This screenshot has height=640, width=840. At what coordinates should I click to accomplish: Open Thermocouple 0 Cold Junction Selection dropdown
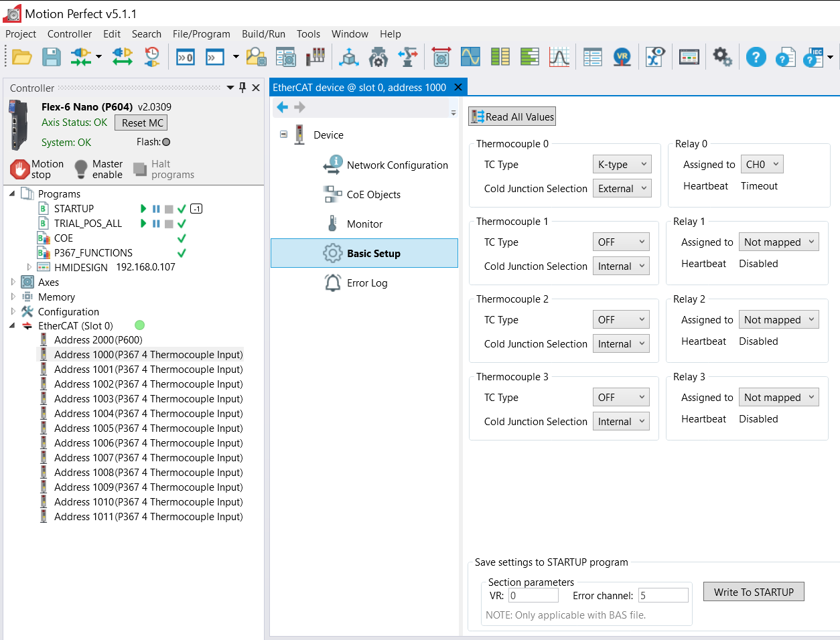622,189
